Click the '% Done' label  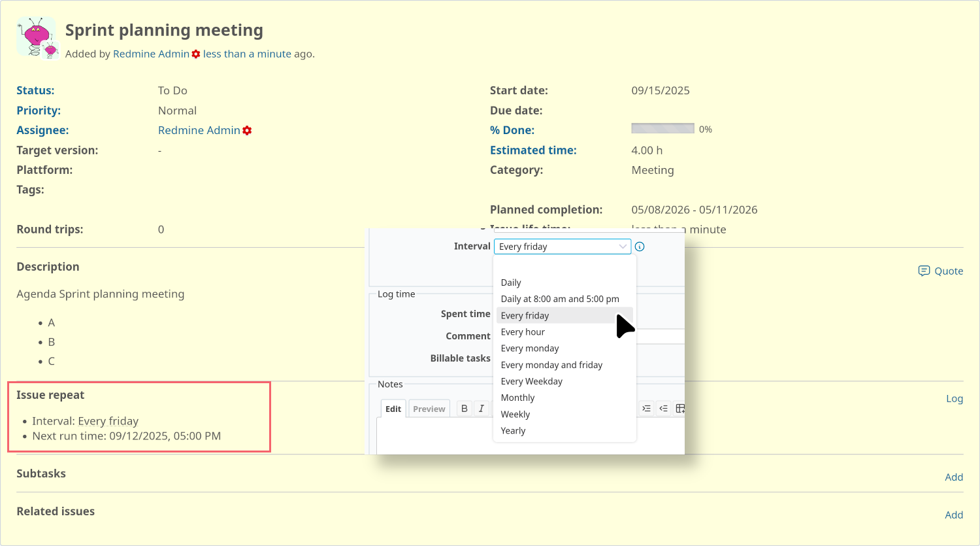[512, 130]
